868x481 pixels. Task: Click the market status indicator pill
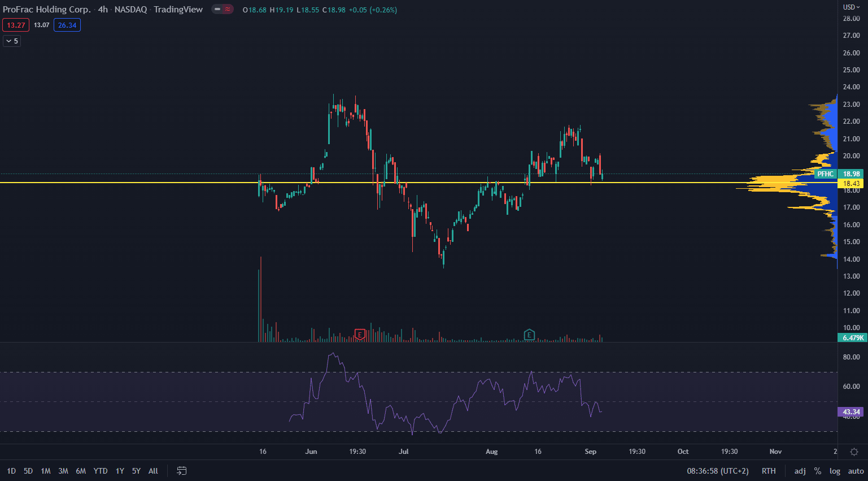coord(223,10)
